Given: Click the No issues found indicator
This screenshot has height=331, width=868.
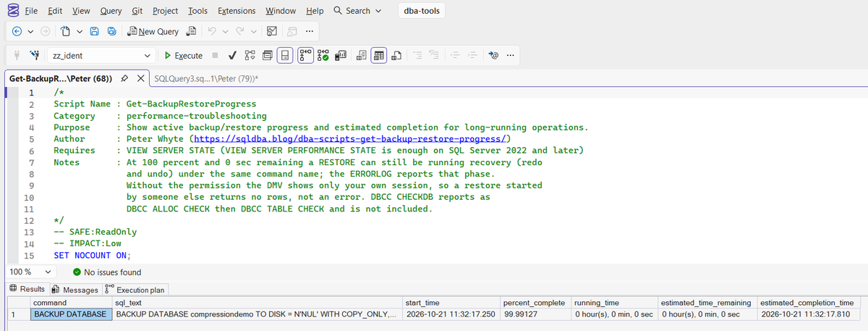Looking at the screenshot, I should coord(108,272).
